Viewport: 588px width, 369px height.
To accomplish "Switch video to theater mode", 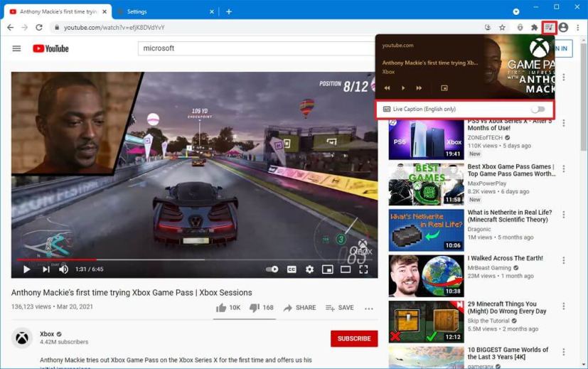I will click(346, 269).
